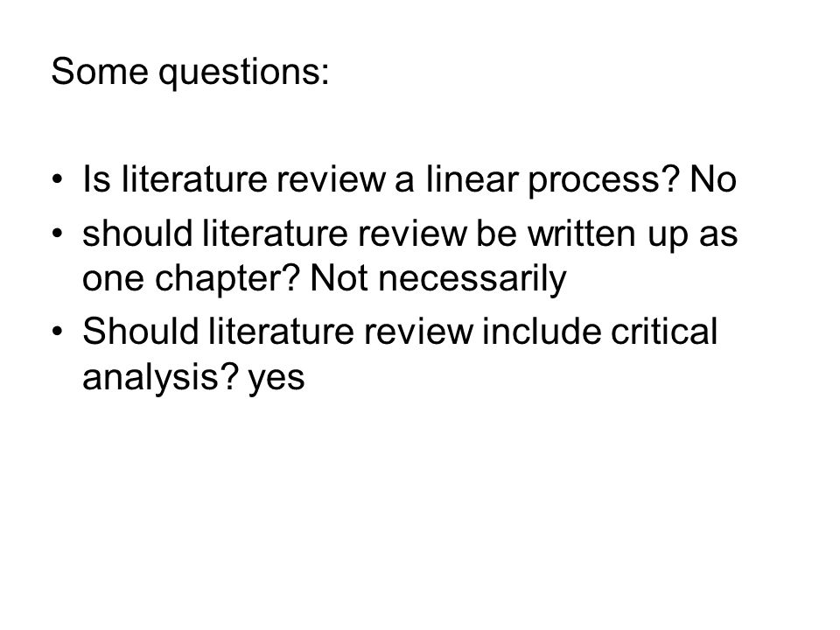Image resolution: width=840 pixels, height=630 pixels.
Task: Click capitalized 'Should' starting third bullet
Action: tap(140, 331)
